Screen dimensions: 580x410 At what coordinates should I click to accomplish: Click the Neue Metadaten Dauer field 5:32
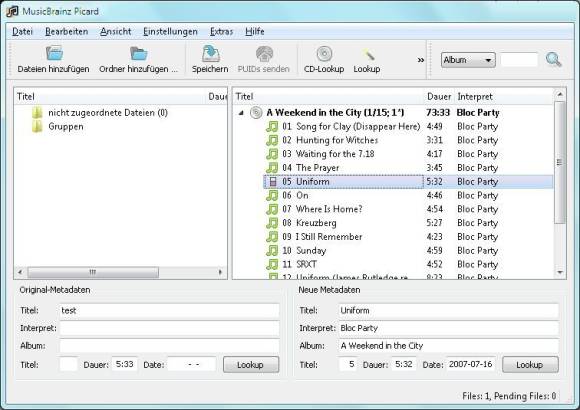pyautogui.click(x=404, y=364)
